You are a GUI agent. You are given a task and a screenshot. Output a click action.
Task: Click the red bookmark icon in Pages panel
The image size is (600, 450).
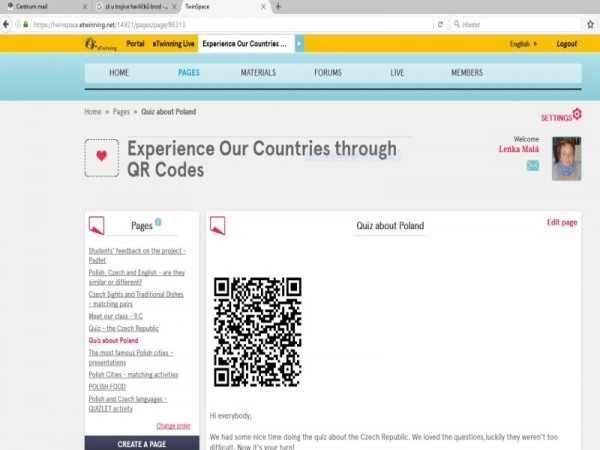point(96,225)
